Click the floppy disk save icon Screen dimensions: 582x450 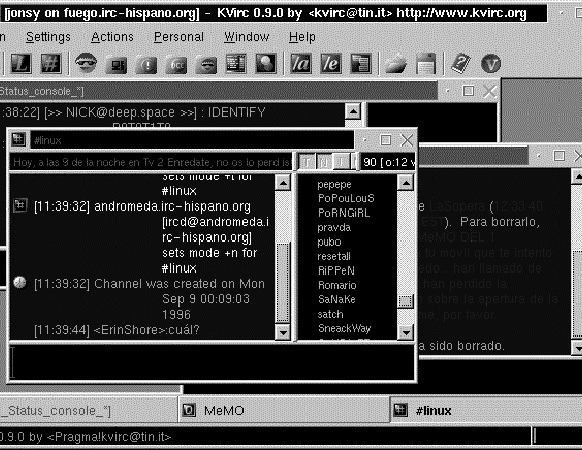426,64
